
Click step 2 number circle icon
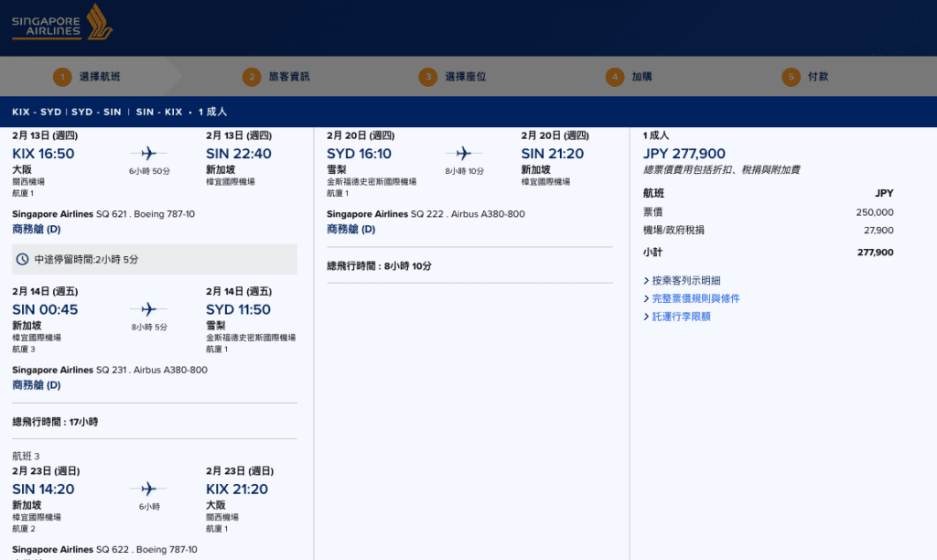252,77
